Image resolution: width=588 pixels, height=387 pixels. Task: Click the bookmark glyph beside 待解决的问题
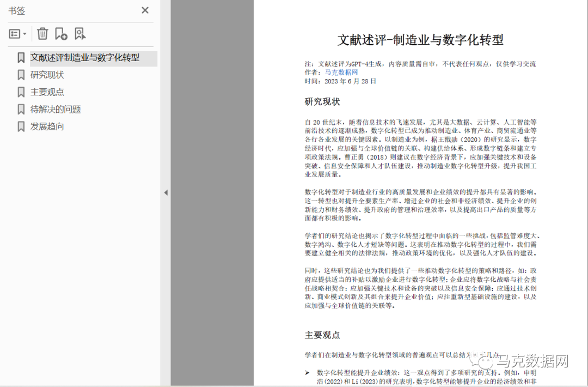[21, 109]
